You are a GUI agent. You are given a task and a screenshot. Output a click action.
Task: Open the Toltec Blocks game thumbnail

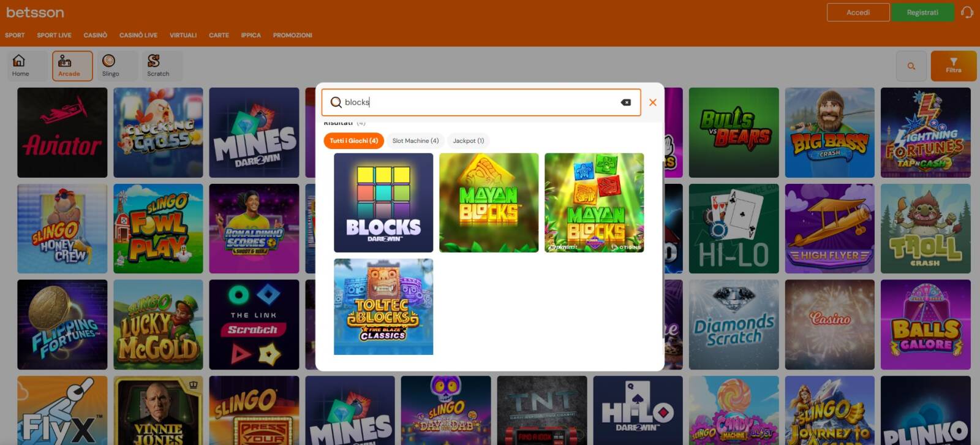[x=383, y=306]
